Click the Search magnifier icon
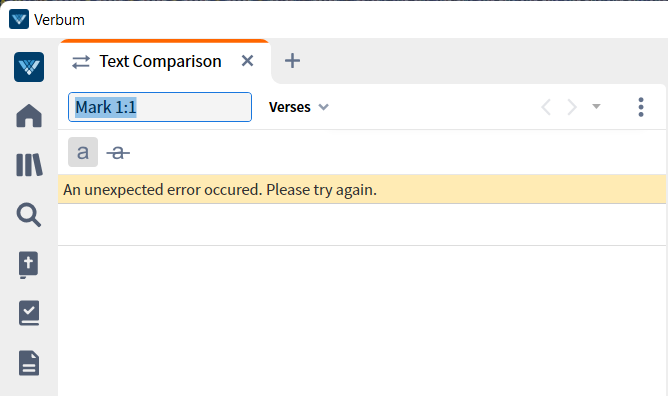The image size is (668, 396). pyautogui.click(x=29, y=214)
